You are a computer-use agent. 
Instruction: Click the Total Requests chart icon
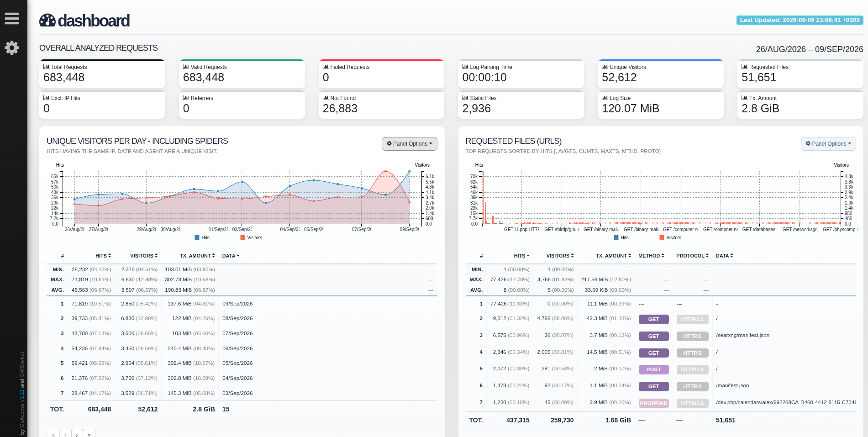click(46, 67)
